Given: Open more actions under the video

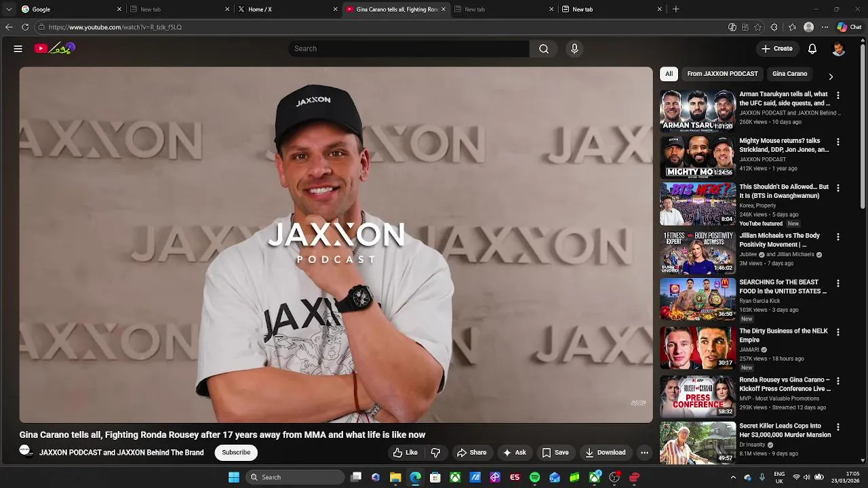Looking at the screenshot, I should (645, 453).
